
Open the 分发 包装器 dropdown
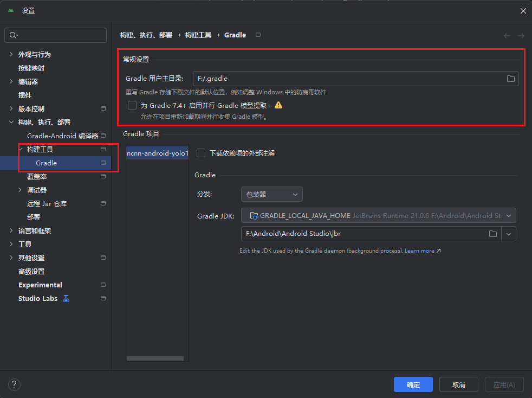tap(272, 194)
